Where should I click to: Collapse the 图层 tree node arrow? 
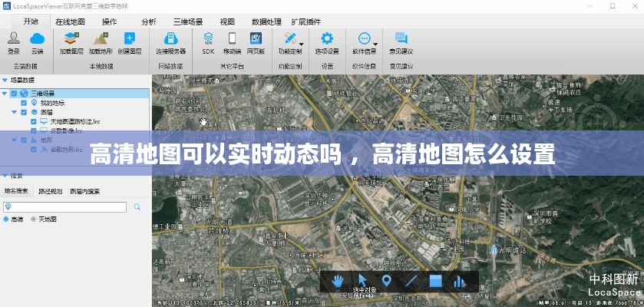(15, 112)
